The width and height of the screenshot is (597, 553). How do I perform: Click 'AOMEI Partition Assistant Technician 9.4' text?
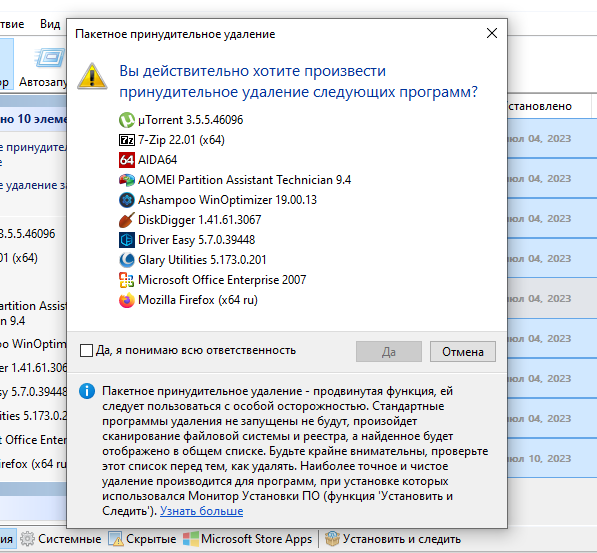[244, 180]
